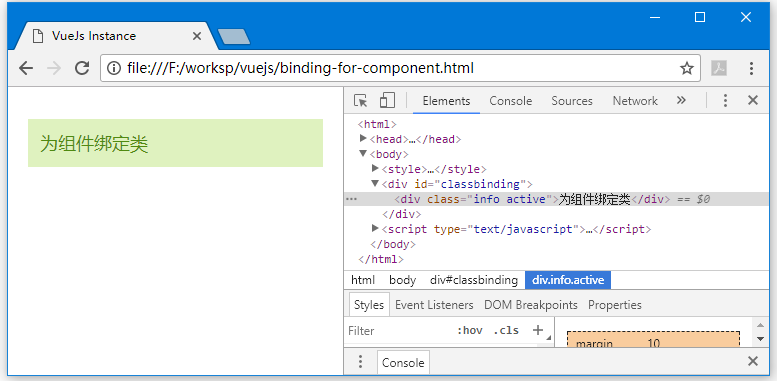
Task: Open DevTools customize menu (vertical dots)
Action: 725,101
